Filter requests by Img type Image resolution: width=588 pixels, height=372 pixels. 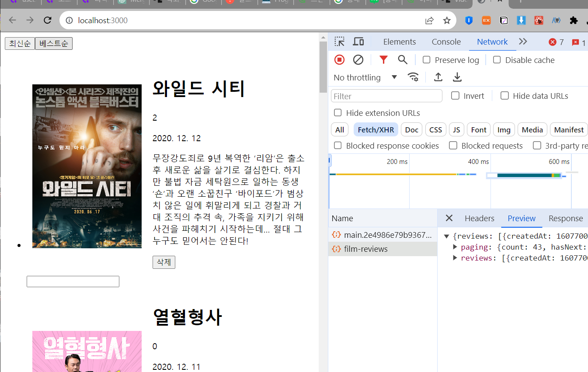tap(504, 130)
